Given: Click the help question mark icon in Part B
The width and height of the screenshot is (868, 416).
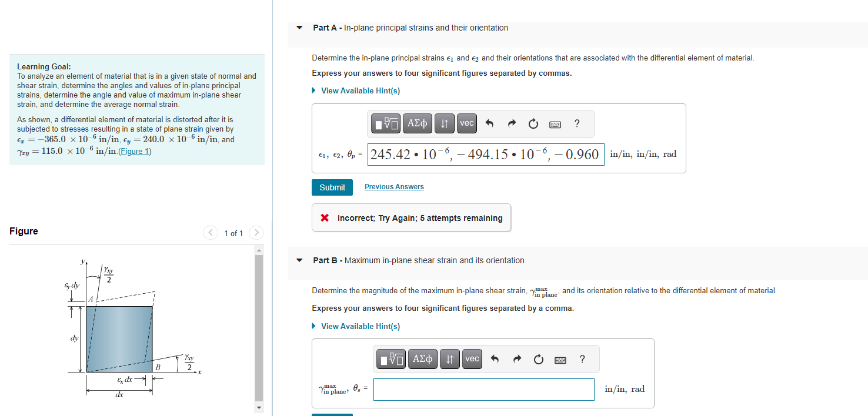Looking at the screenshot, I should tap(582, 359).
